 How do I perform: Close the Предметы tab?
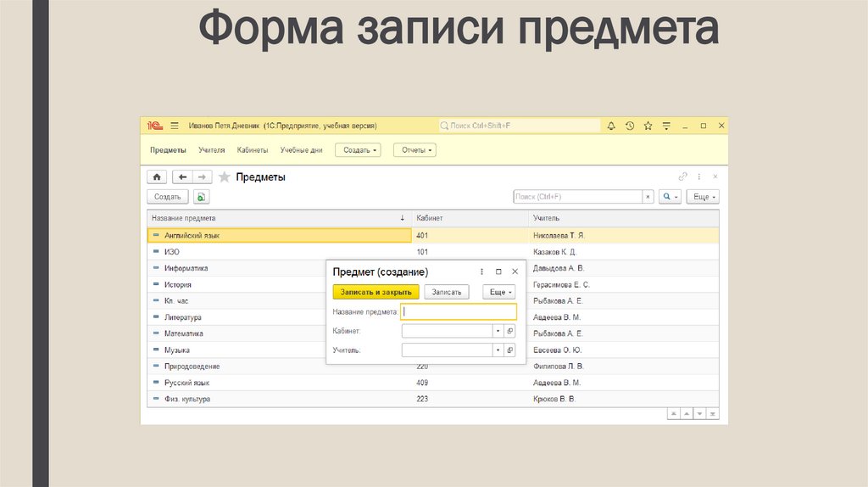(x=715, y=176)
